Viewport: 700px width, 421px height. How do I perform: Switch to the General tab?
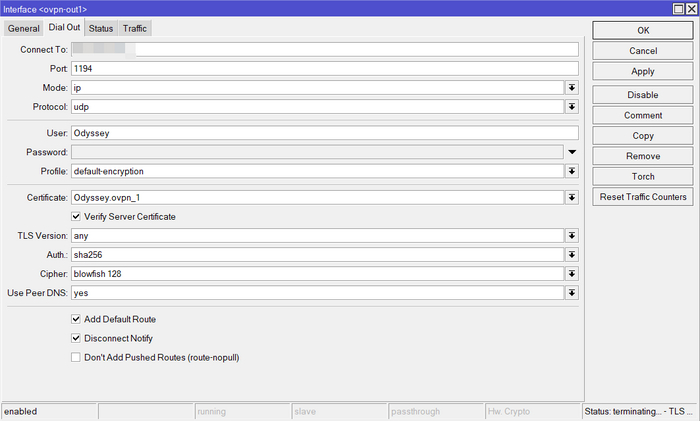[x=23, y=29]
